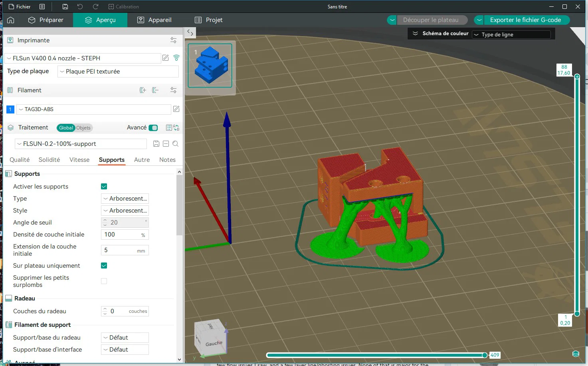Enable Supprimer les petits surplombs
Viewport: 588px width, 366px height.
[104, 281]
